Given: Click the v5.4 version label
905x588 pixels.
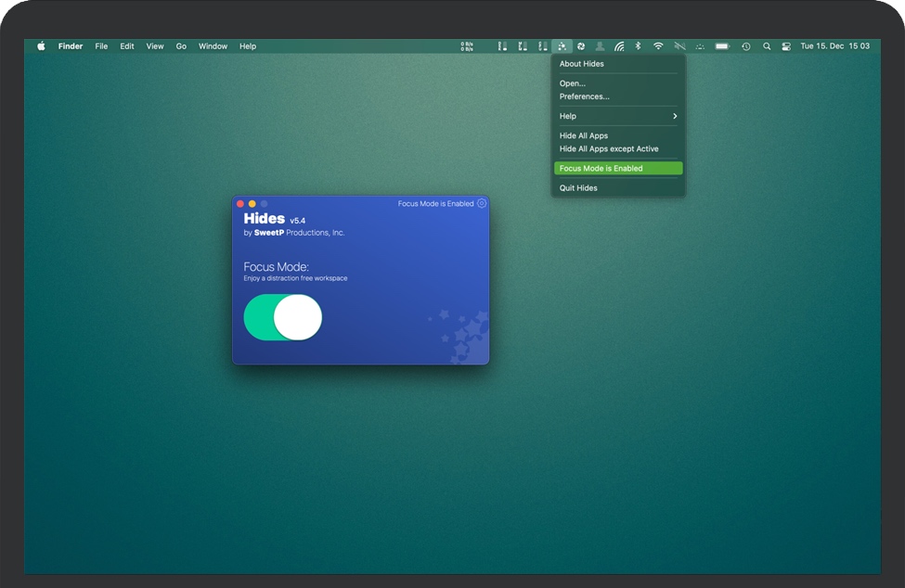Looking at the screenshot, I should (298, 221).
